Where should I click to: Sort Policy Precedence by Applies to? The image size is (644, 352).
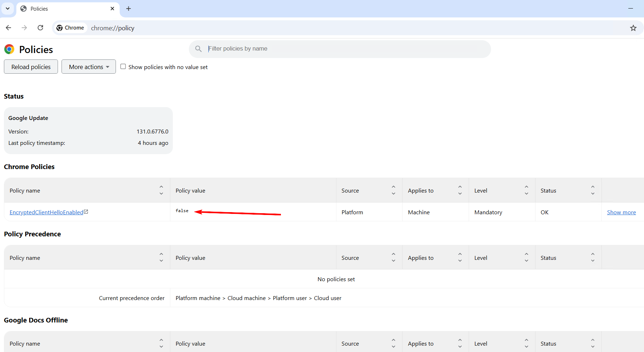[x=460, y=258]
